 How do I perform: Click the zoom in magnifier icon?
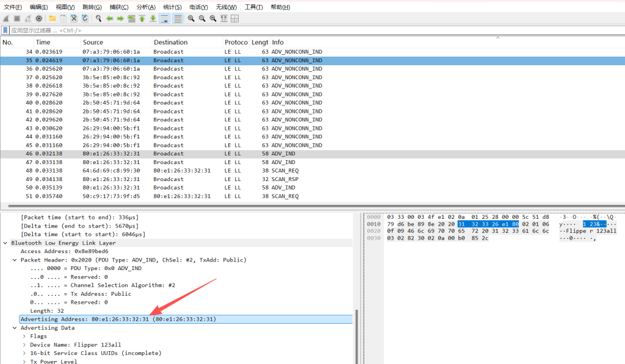point(191,19)
